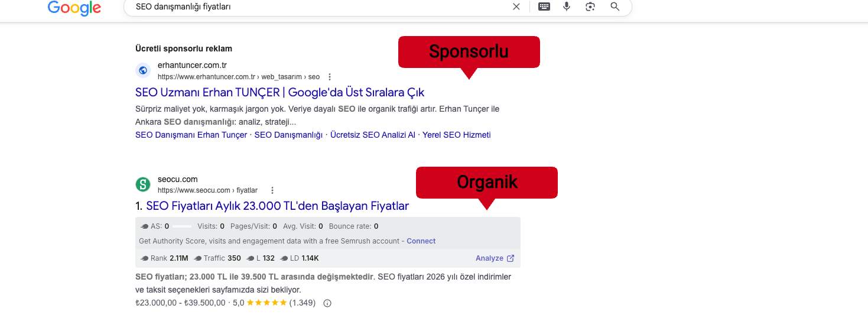The height and width of the screenshot is (318, 868).
Task: Click the Semrush icon beside AS score
Action: (145, 226)
